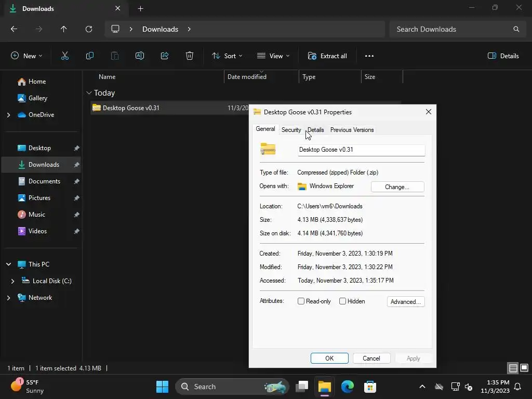Switch to large thumbnails view icon in status bar
The height and width of the screenshot is (399, 532).
(524, 368)
